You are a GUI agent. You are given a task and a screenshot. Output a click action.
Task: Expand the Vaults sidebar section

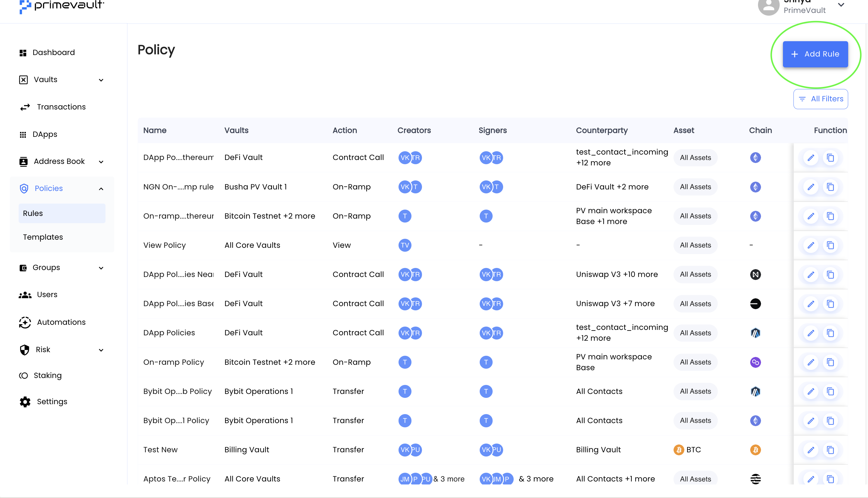62,80
